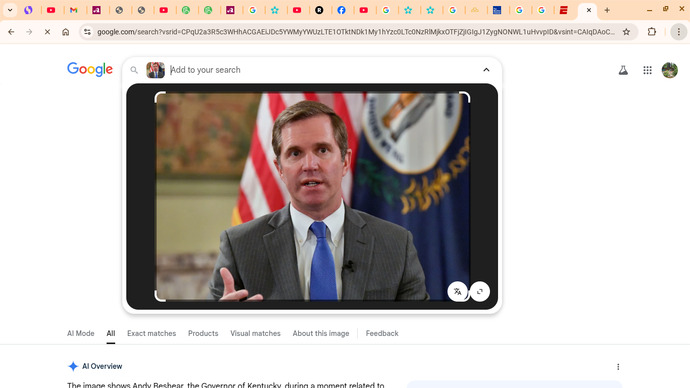Screen dimensions: 690x388
Task: Go to the Google logo homepage
Action: point(90,69)
